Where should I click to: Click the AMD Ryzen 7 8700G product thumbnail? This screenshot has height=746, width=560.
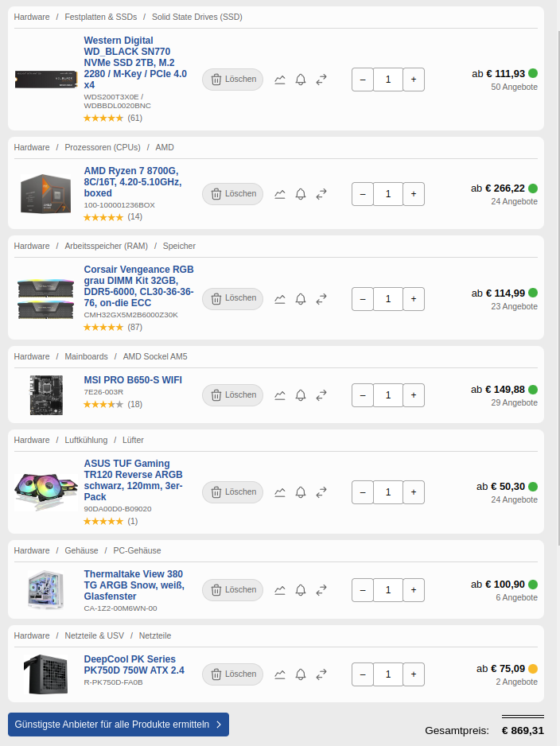(x=45, y=193)
